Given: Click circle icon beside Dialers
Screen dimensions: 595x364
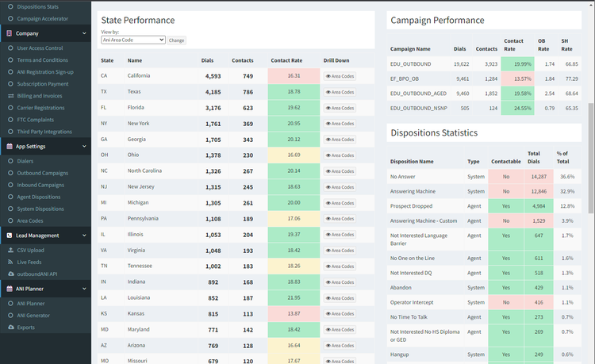Looking at the screenshot, I should 10,161.
